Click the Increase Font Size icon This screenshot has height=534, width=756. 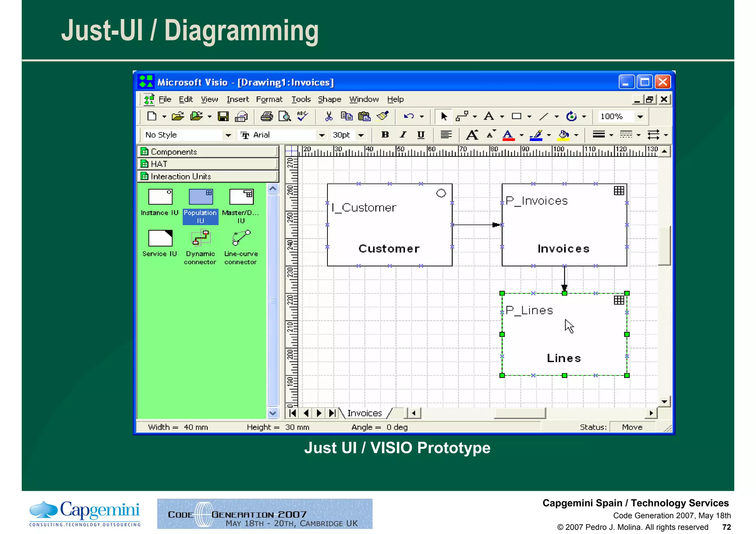[x=472, y=135]
